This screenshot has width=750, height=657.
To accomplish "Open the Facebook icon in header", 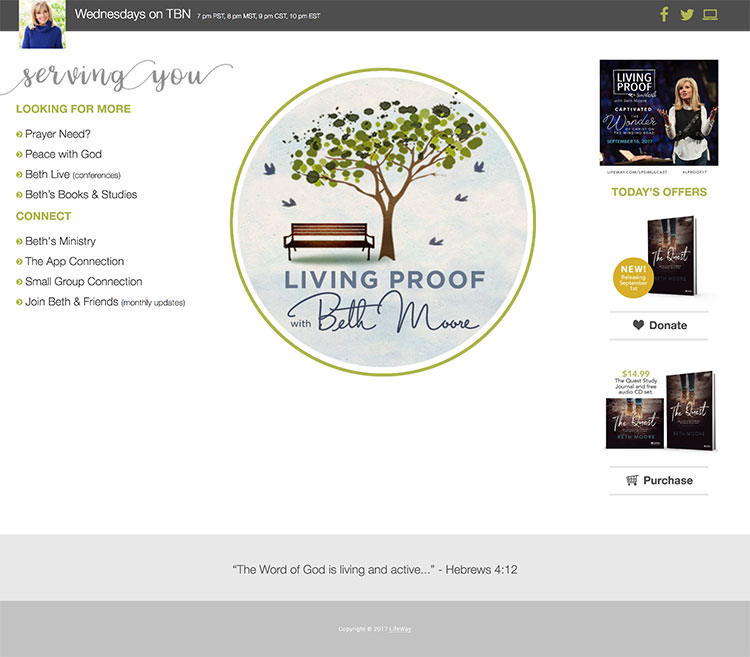I will (664, 14).
